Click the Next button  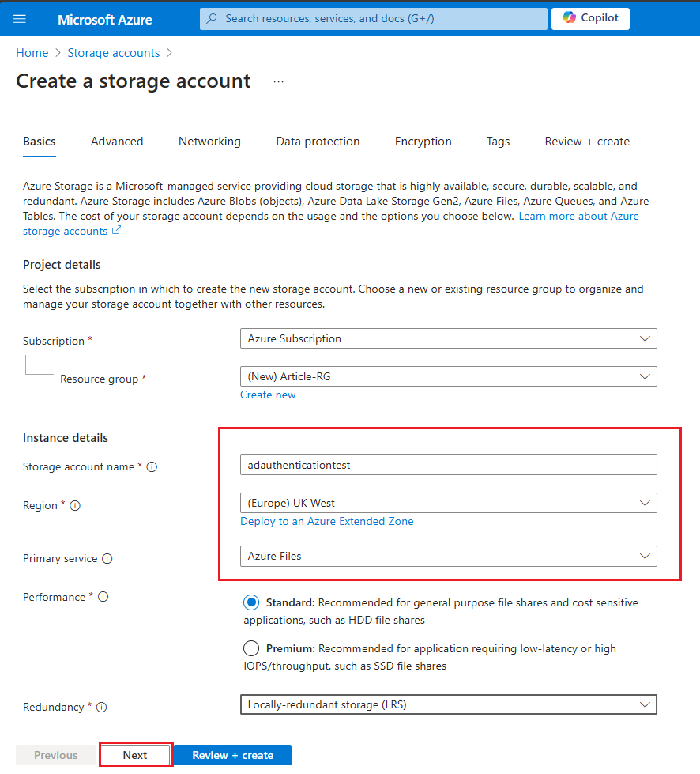pos(135,754)
